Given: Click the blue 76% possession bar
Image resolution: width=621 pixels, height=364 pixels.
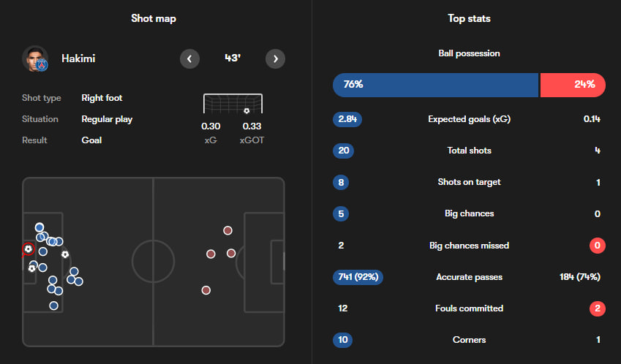Looking at the screenshot, I should (435, 85).
